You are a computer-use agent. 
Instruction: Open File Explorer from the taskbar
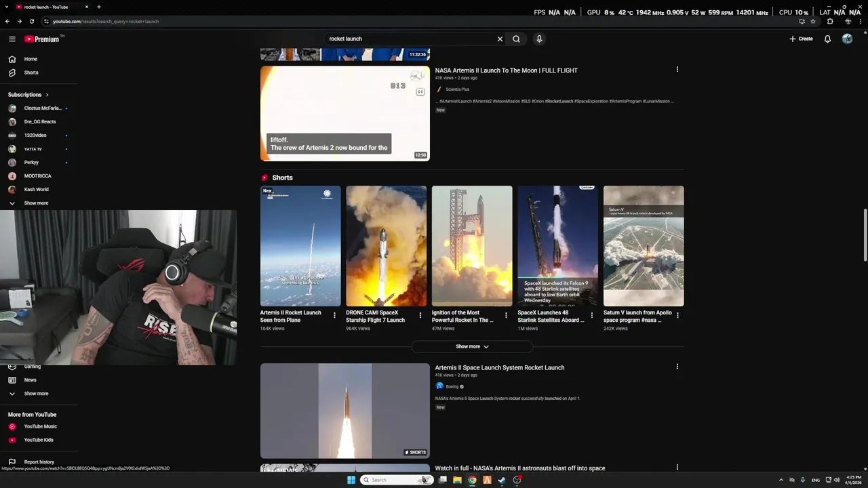click(458, 480)
